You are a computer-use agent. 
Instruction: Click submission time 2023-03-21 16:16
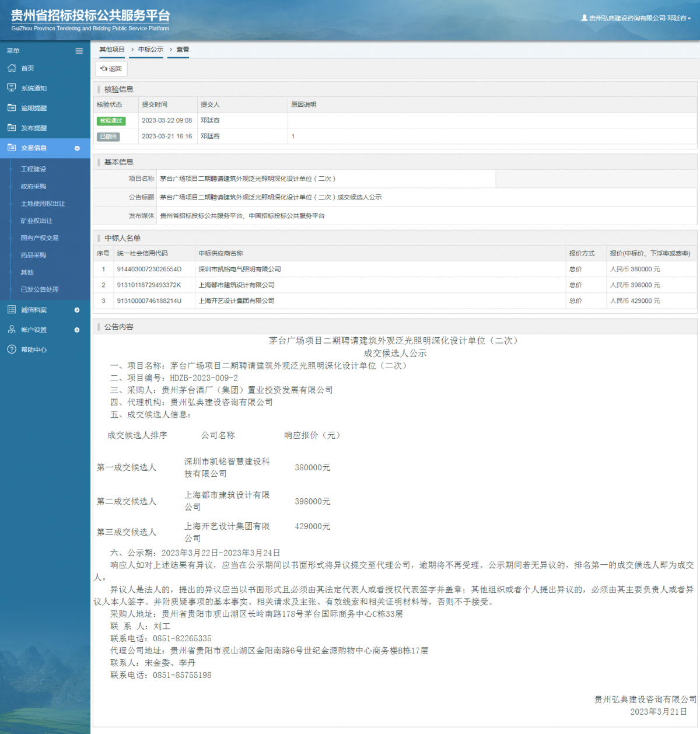coord(167,137)
